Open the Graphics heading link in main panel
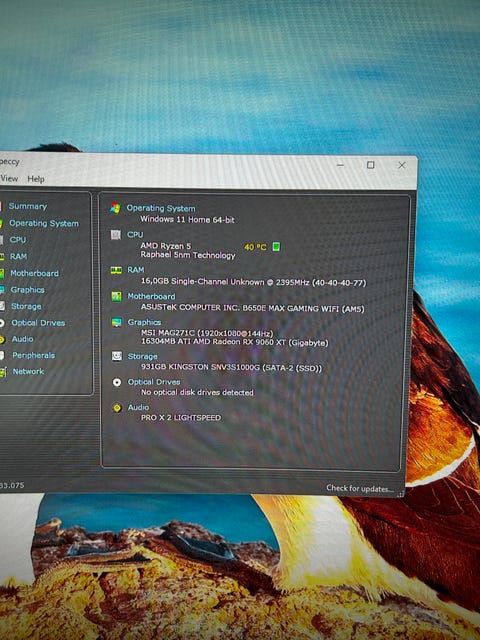 144,322
